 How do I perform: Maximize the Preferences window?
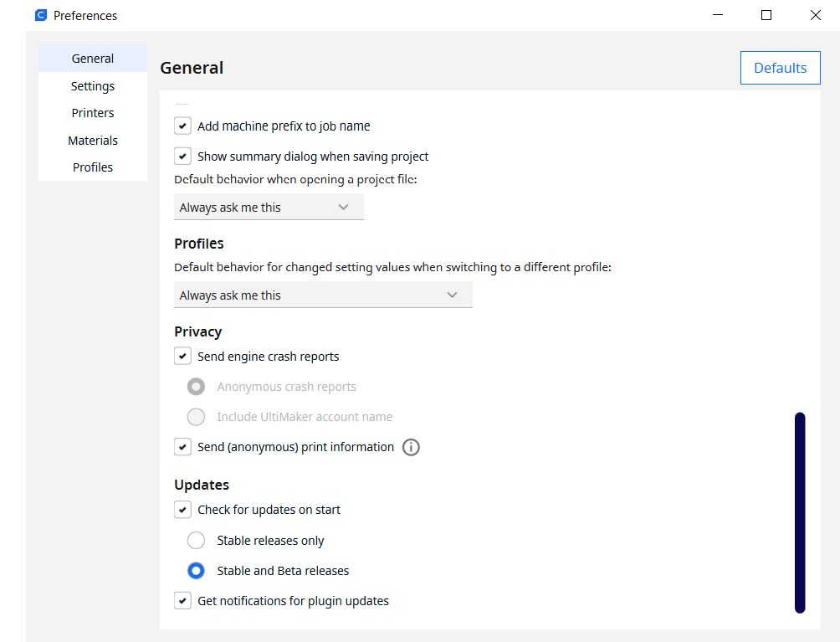pyautogui.click(x=766, y=15)
